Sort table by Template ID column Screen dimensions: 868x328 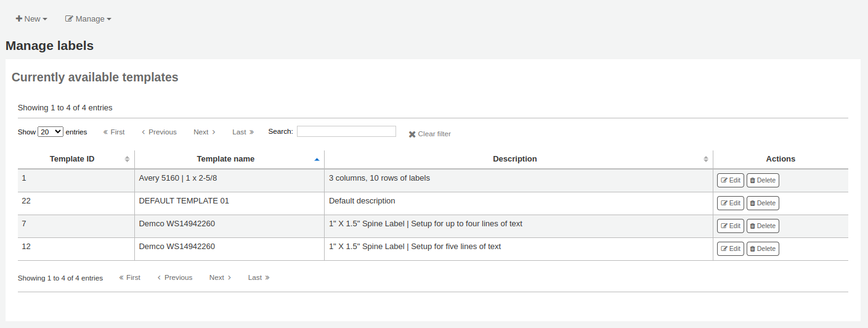(72, 159)
